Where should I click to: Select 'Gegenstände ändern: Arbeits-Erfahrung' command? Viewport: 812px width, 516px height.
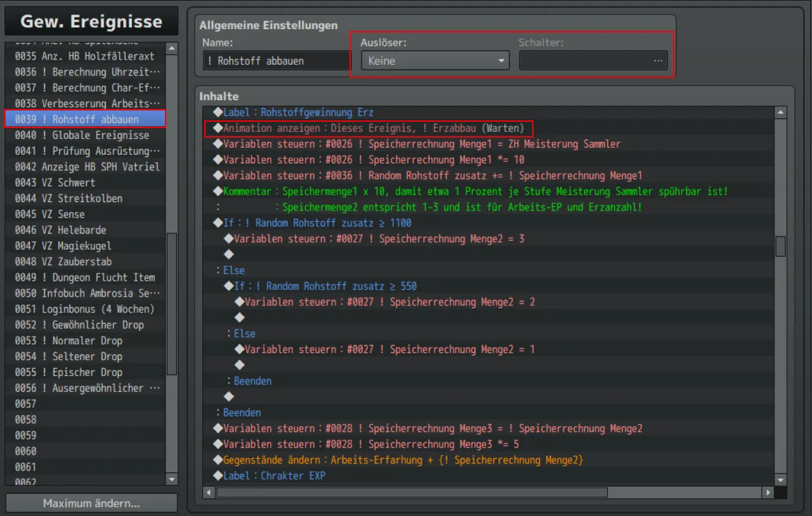pos(488,461)
